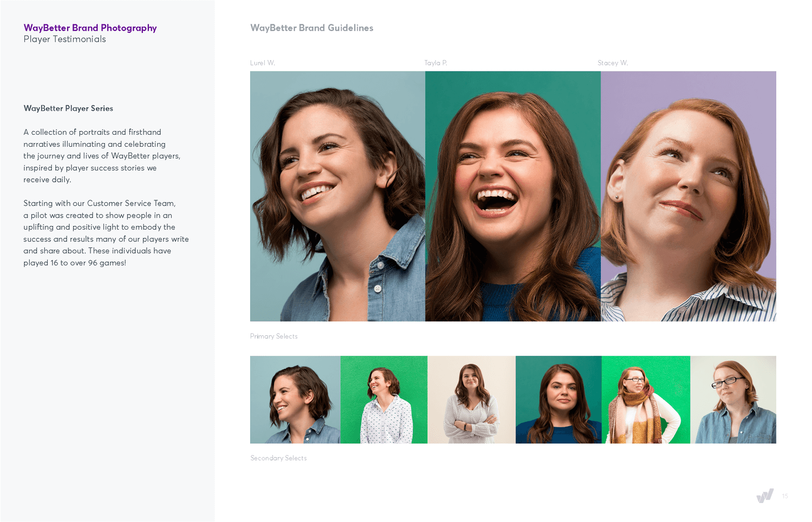The image size is (812, 522).
Task: Open secondary photo with glasses and denim shirt
Action: (x=733, y=400)
